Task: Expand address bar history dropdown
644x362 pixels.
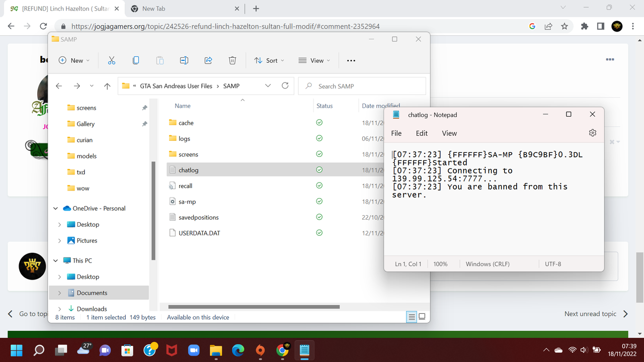Action: [x=268, y=86]
